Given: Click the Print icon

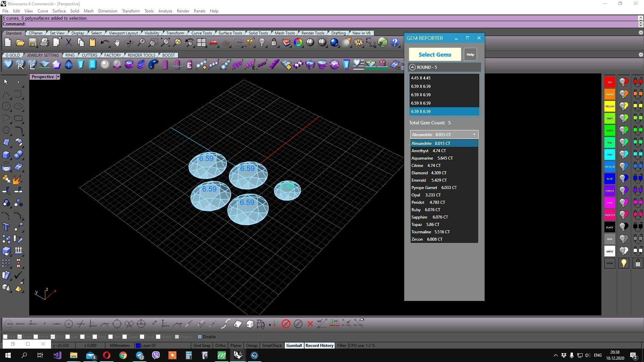Looking at the screenshot, I should [44, 43].
